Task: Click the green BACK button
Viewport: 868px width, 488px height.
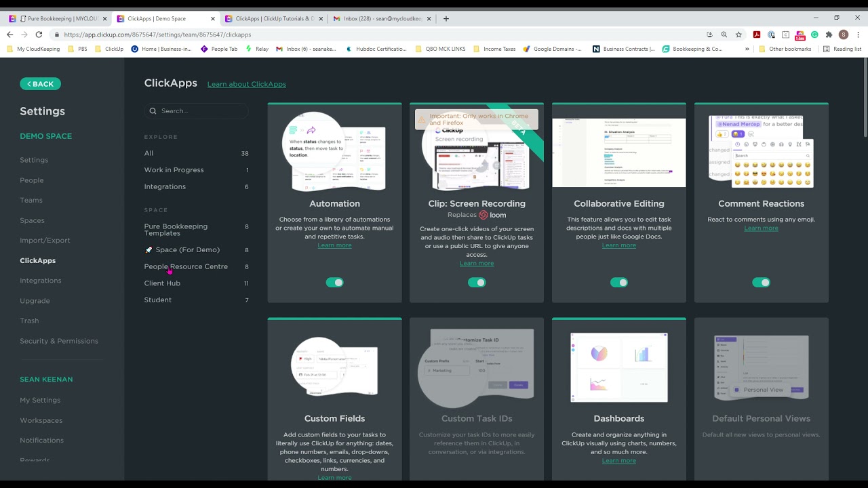Action: pyautogui.click(x=40, y=84)
